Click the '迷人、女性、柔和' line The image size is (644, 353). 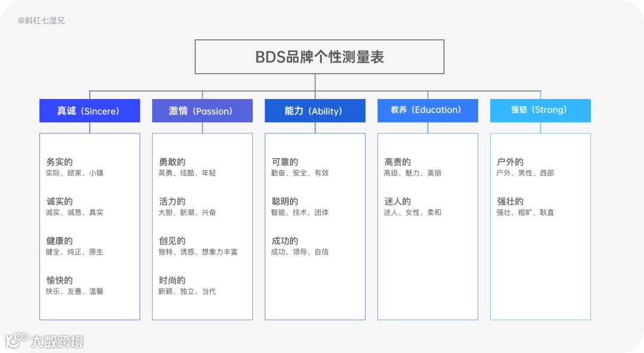pyautogui.click(x=413, y=212)
